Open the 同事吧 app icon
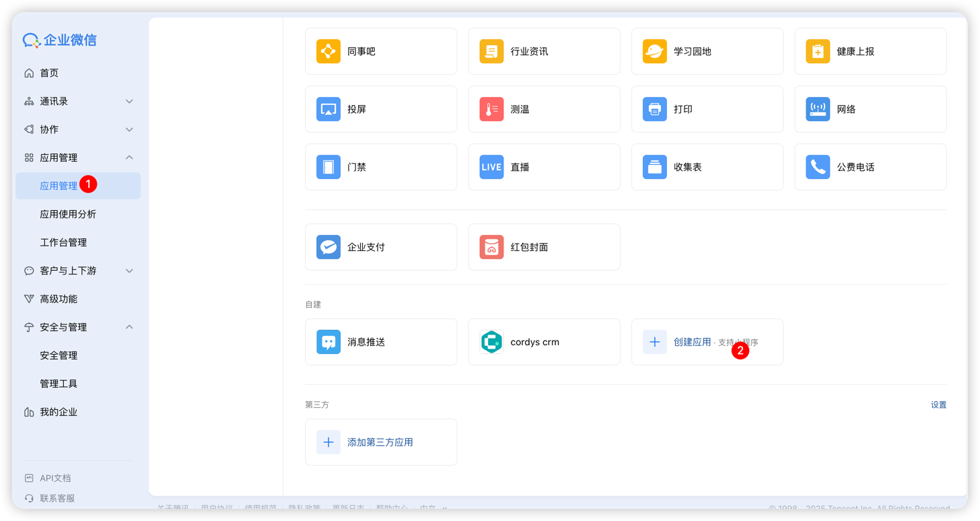Viewport: 980px width, 521px height. click(328, 51)
